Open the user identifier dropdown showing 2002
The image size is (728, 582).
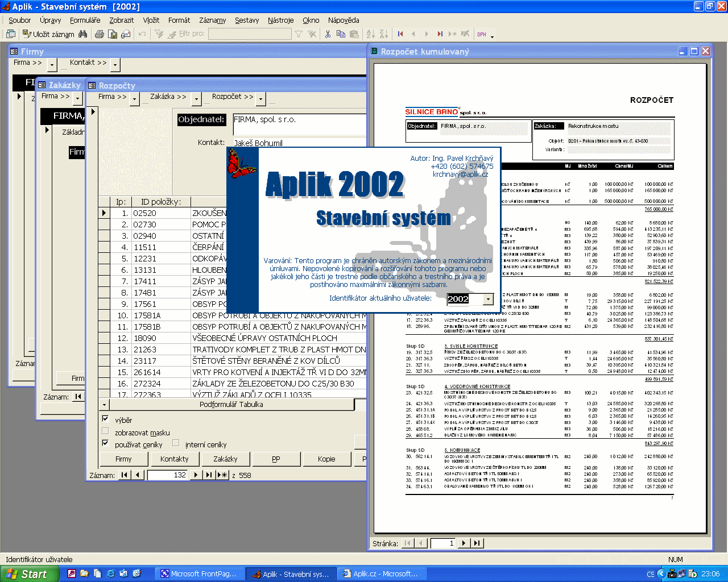tap(488, 299)
